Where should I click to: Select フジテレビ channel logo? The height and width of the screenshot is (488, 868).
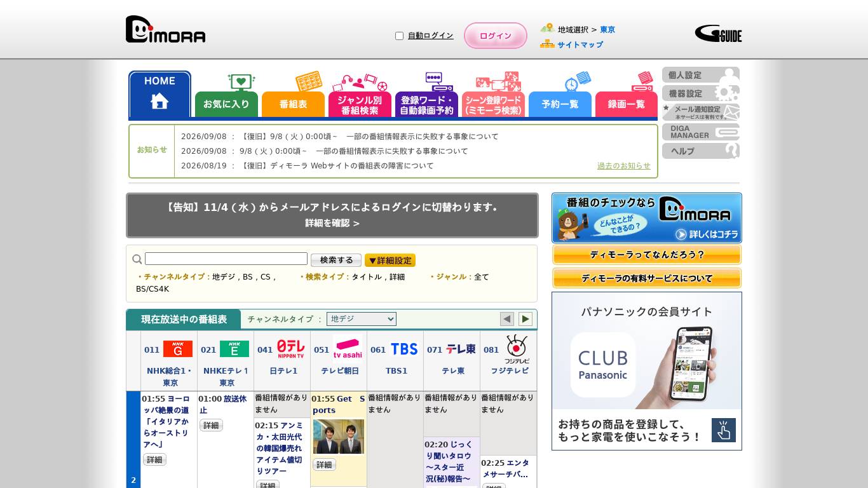(x=517, y=348)
